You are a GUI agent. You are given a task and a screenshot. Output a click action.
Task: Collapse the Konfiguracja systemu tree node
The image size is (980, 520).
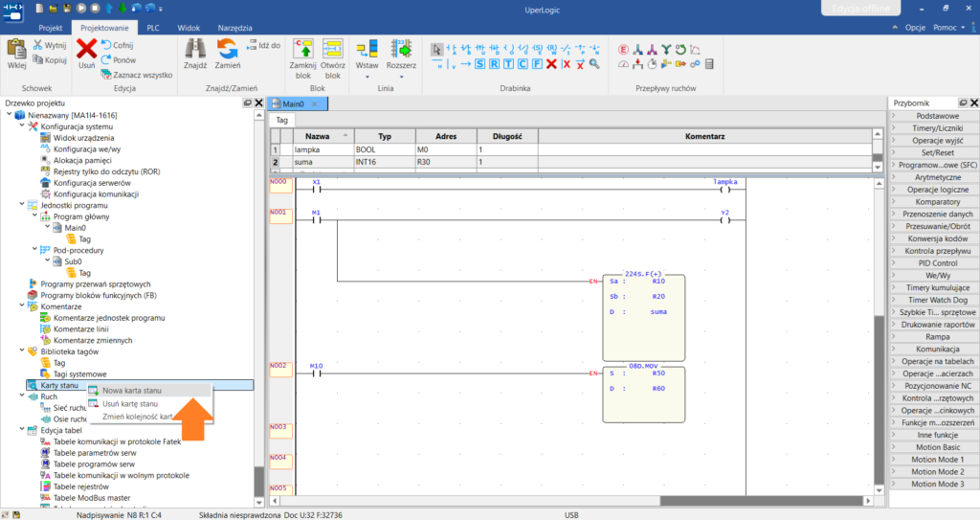click(22, 125)
